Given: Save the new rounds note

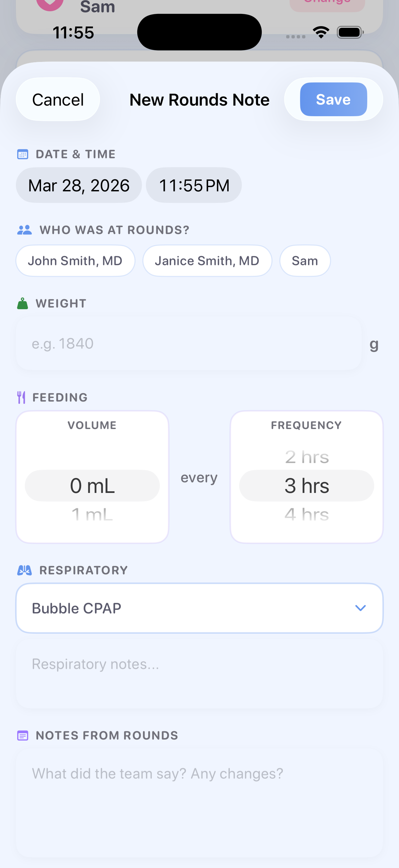Looking at the screenshot, I should (333, 99).
